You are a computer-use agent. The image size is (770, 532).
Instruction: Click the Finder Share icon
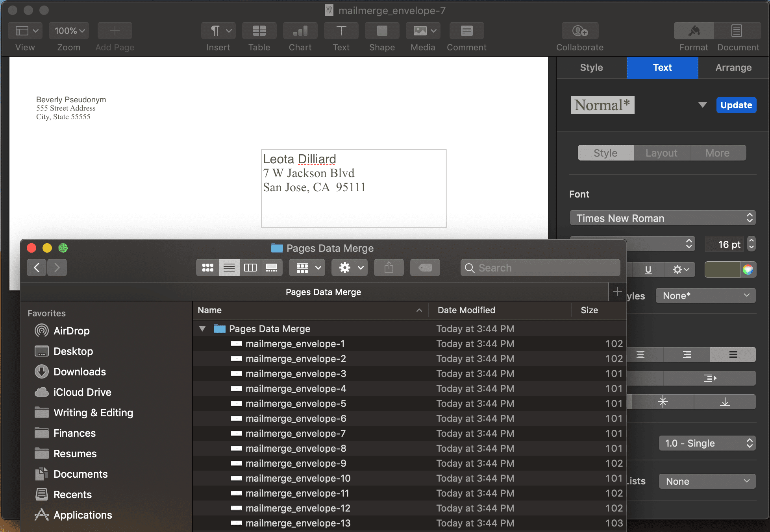pyautogui.click(x=389, y=268)
